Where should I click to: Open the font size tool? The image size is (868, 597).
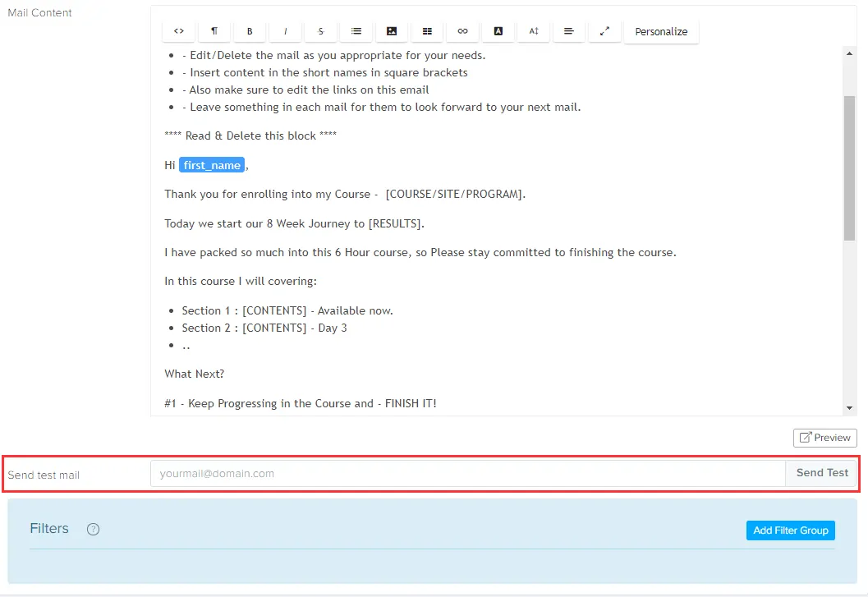(533, 31)
